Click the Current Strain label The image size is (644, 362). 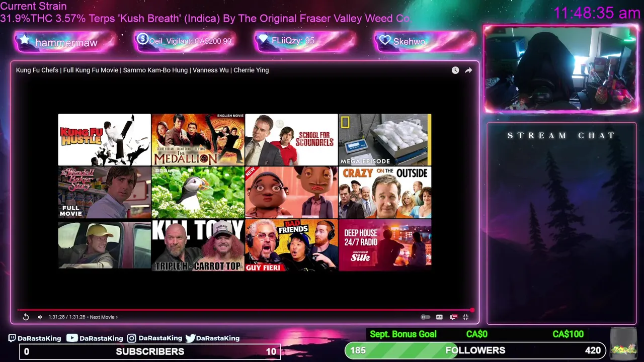(33, 7)
